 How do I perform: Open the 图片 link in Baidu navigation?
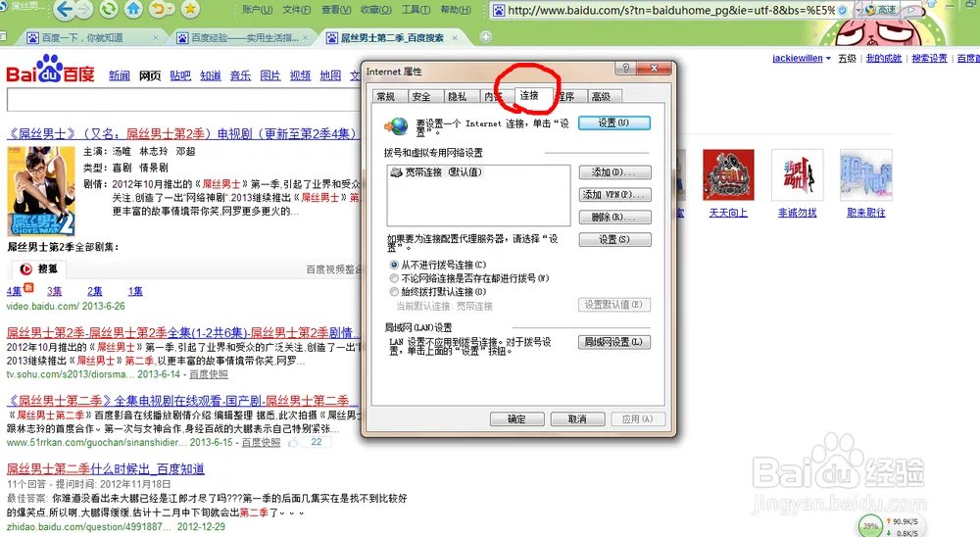pos(270,75)
